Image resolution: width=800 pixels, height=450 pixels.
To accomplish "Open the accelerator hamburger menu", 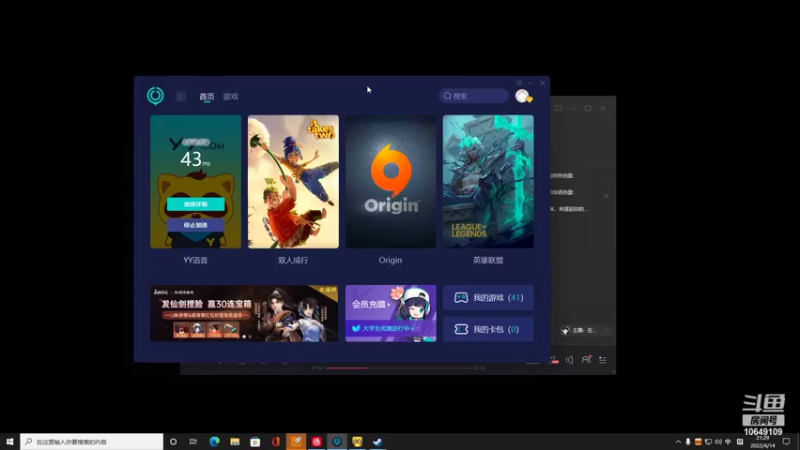I will pyautogui.click(x=519, y=83).
